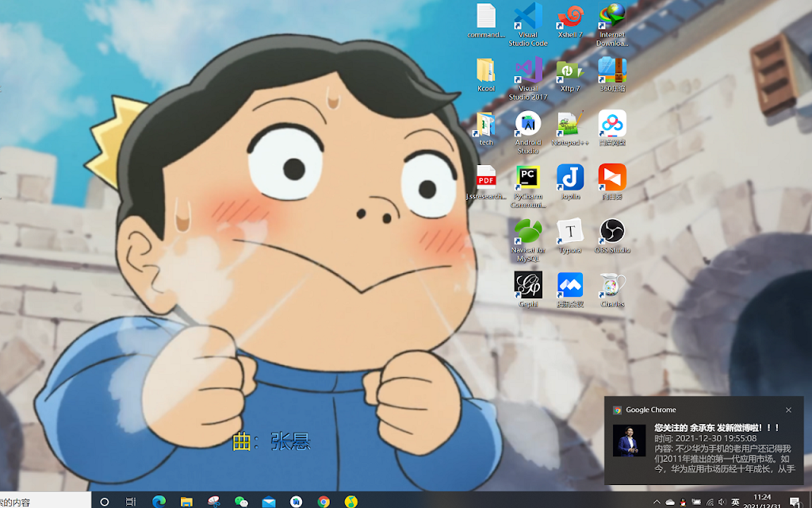Launch 腾讯会议 from the desktop

pyautogui.click(x=570, y=290)
